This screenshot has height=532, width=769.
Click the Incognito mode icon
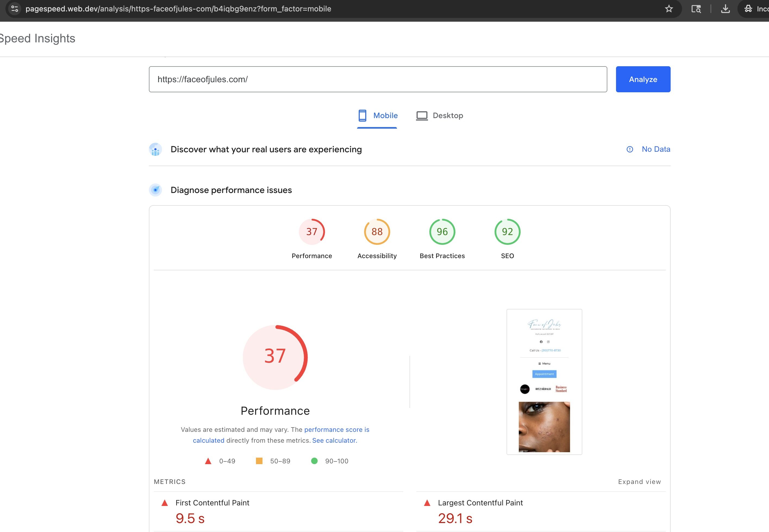(x=748, y=9)
